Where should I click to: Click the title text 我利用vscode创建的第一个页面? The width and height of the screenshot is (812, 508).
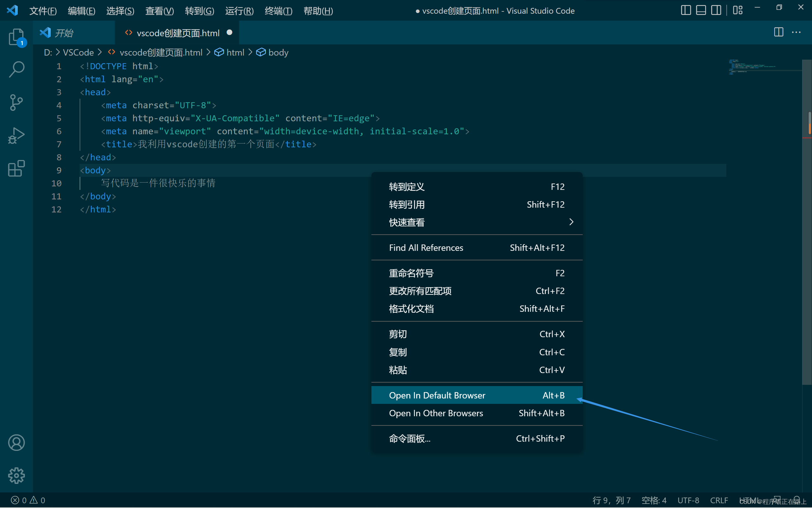pos(206,144)
